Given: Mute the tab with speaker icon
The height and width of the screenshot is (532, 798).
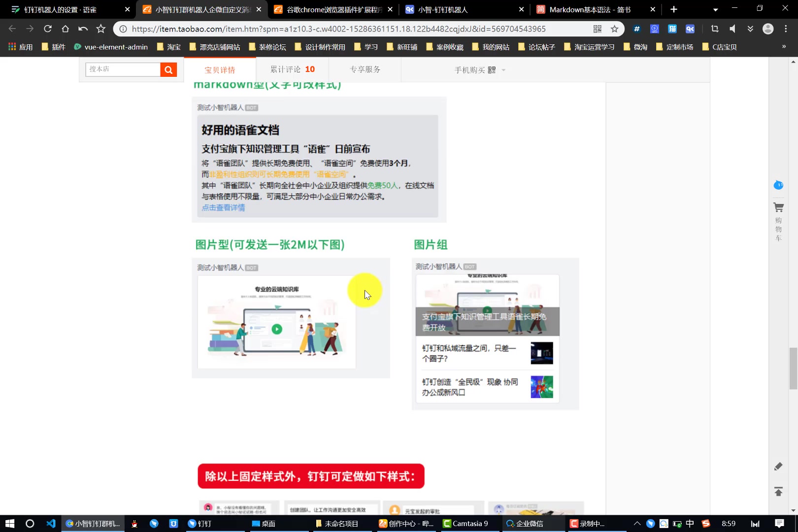Looking at the screenshot, I should point(732,29).
